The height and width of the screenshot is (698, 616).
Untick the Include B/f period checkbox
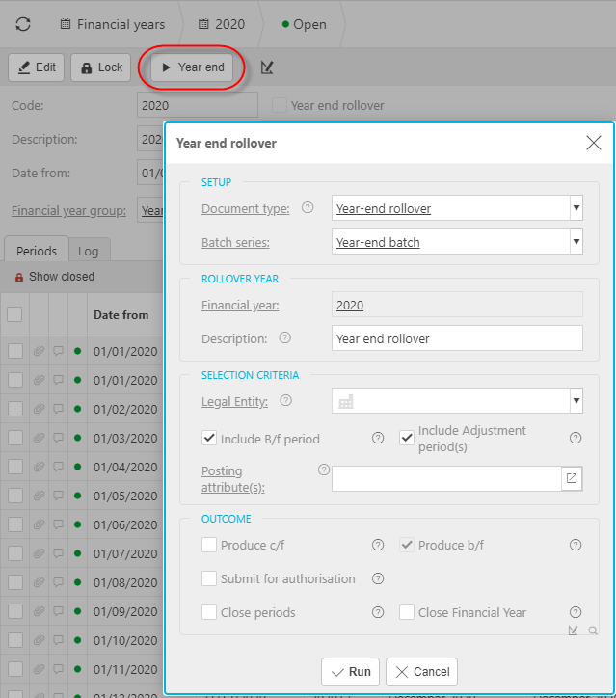[209, 439]
